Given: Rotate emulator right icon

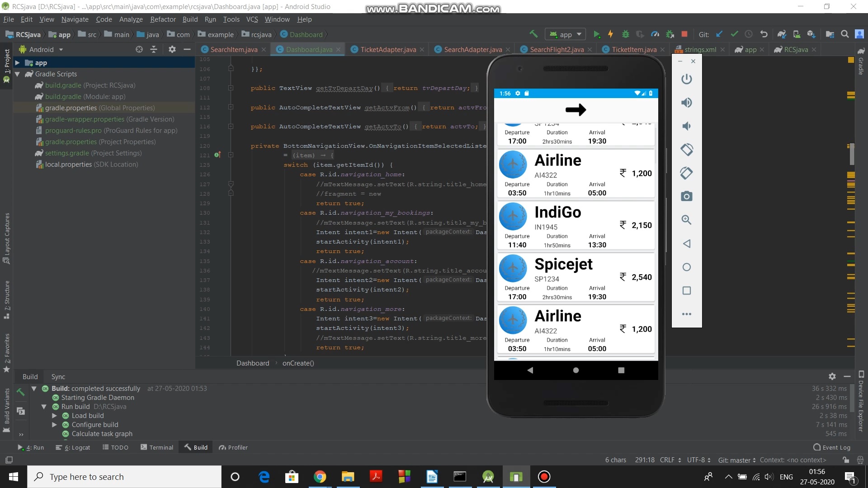Looking at the screenshot, I should (687, 173).
